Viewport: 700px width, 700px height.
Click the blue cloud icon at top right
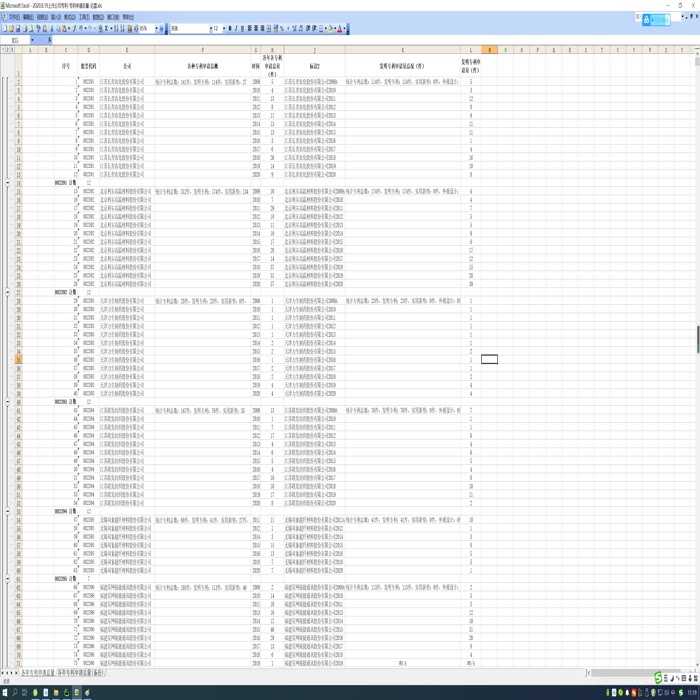pyautogui.click(x=646, y=20)
